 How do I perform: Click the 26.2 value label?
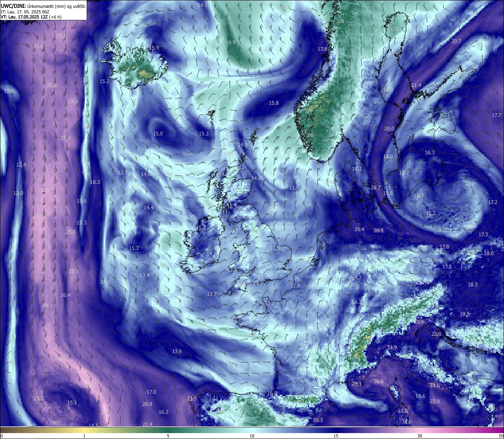[x=61, y=35]
